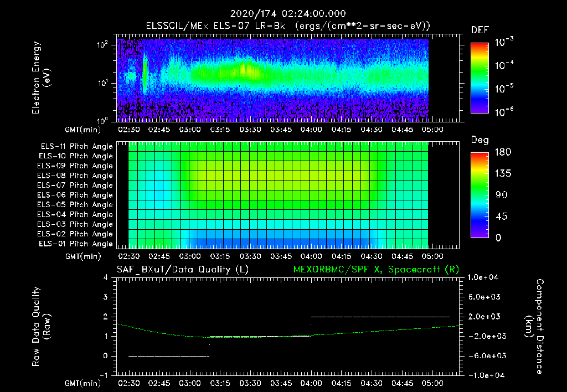Click the 05:00 tick on bottom plot time axis
This screenshot has width=567, height=392.
[x=432, y=383]
